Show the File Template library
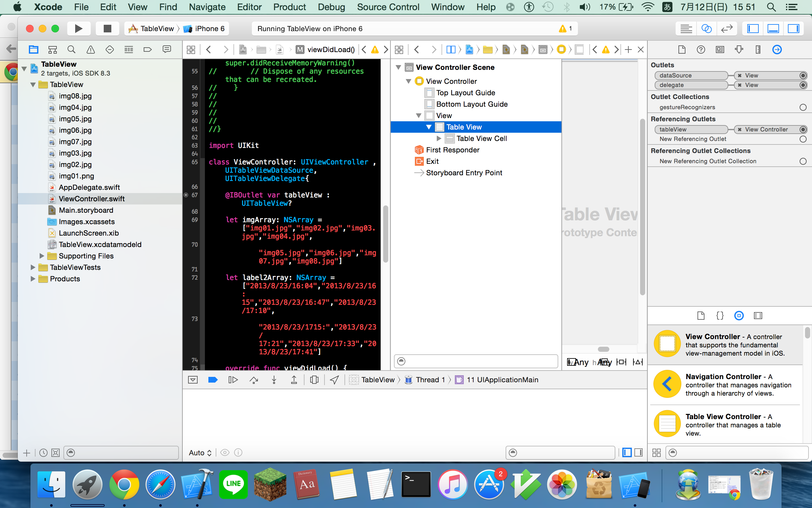 (701, 316)
